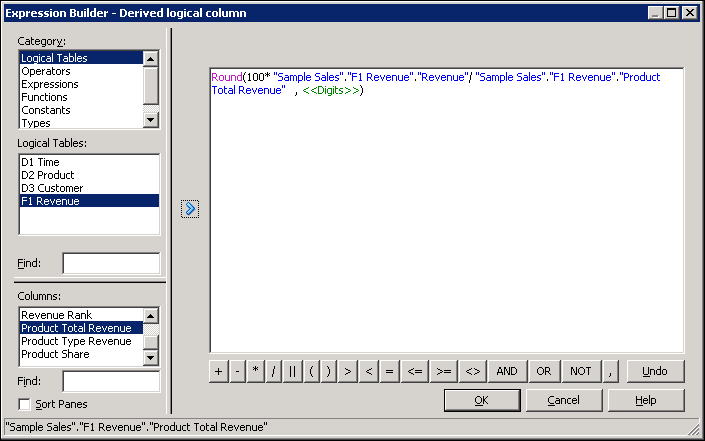Insert an opening parenthesis
The image size is (705, 441).
[311, 371]
